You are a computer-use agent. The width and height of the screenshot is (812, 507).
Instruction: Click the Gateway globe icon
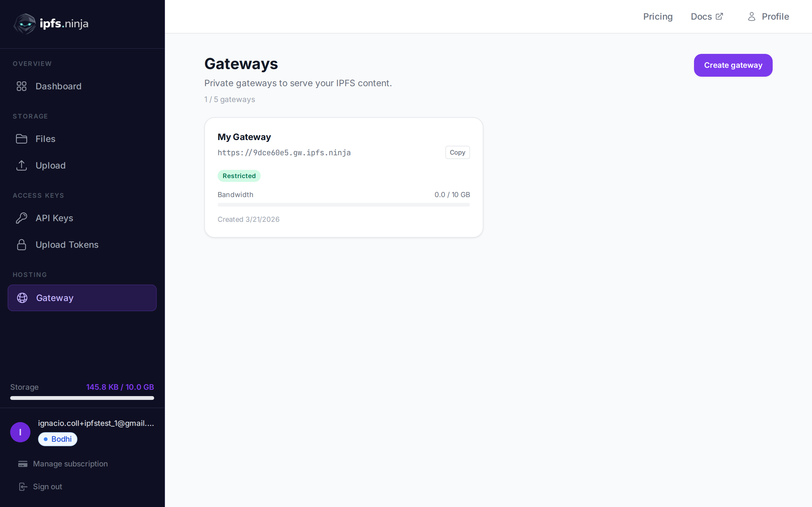click(x=22, y=298)
